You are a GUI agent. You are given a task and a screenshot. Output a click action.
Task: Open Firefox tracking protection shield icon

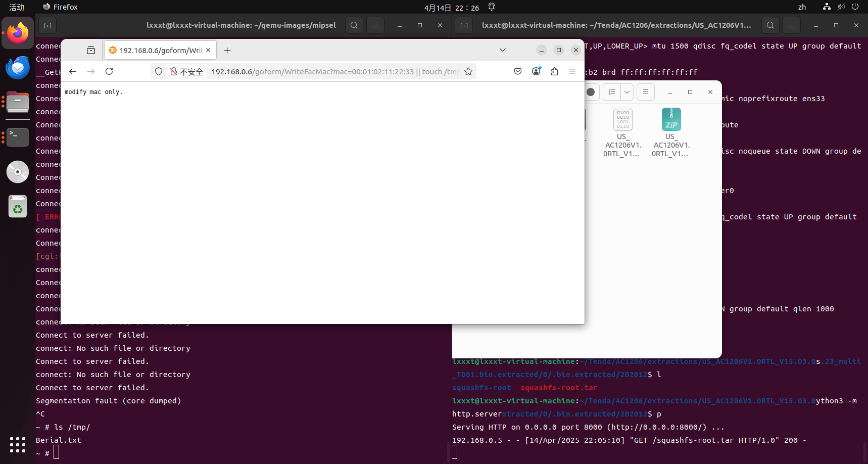point(159,72)
